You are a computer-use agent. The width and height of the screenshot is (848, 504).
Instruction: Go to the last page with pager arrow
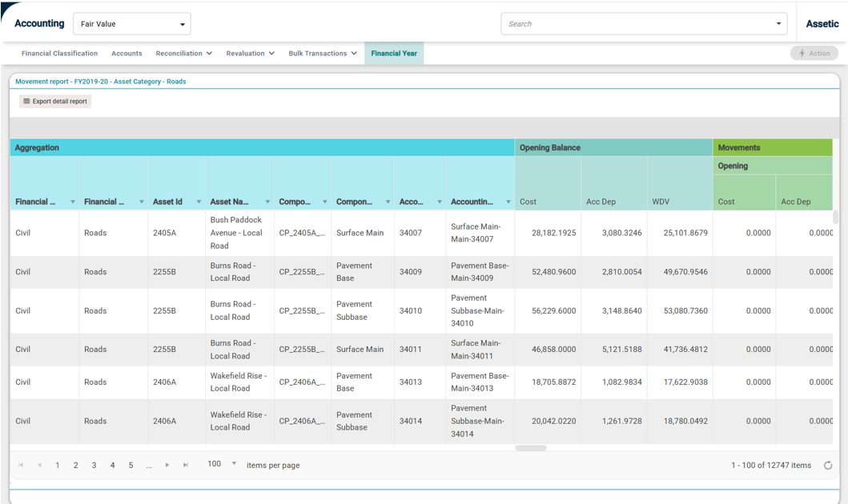pyautogui.click(x=186, y=465)
